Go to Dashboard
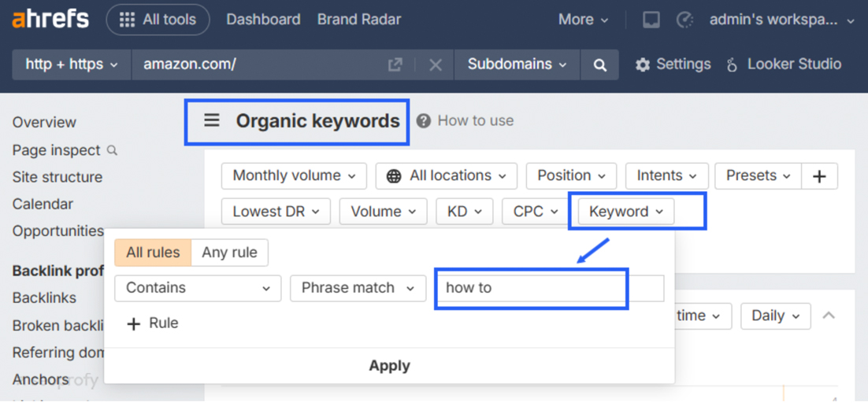Image resolution: width=868 pixels, height=406 pixels. [264, 20]
